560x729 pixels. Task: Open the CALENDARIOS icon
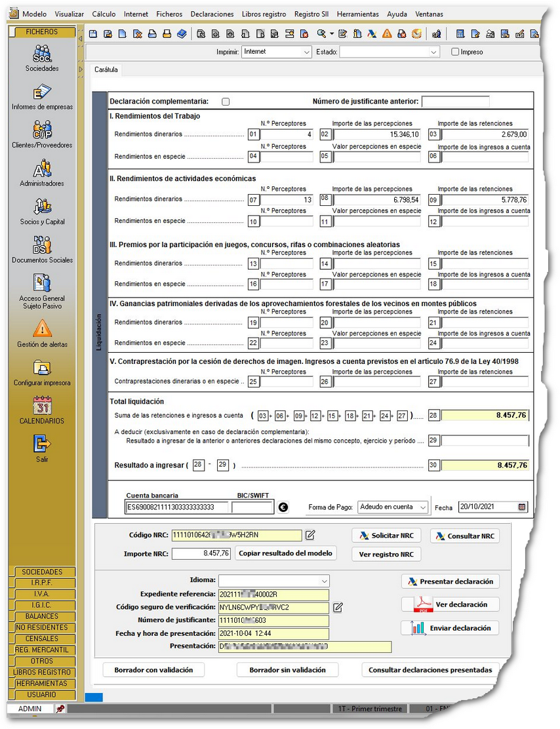[x=42, y=410]
